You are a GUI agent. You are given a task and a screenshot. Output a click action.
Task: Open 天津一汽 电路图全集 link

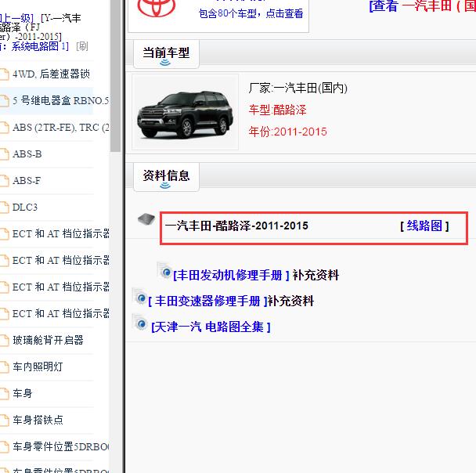211,327
